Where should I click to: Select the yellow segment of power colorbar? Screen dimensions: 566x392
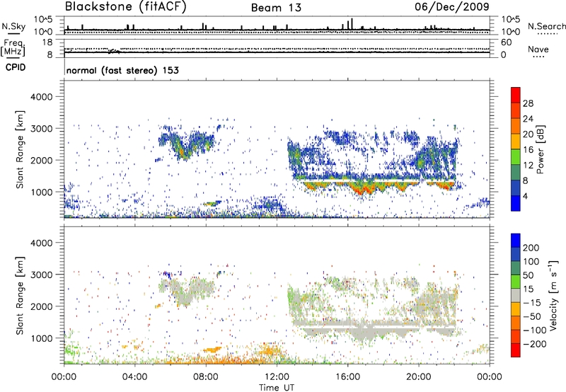click(x=516, y=142)
